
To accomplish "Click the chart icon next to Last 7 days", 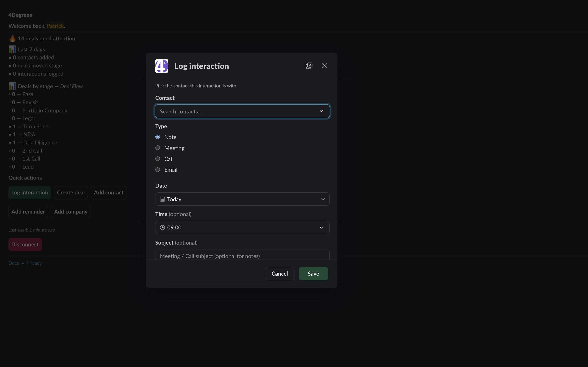I will coord(12,49).
